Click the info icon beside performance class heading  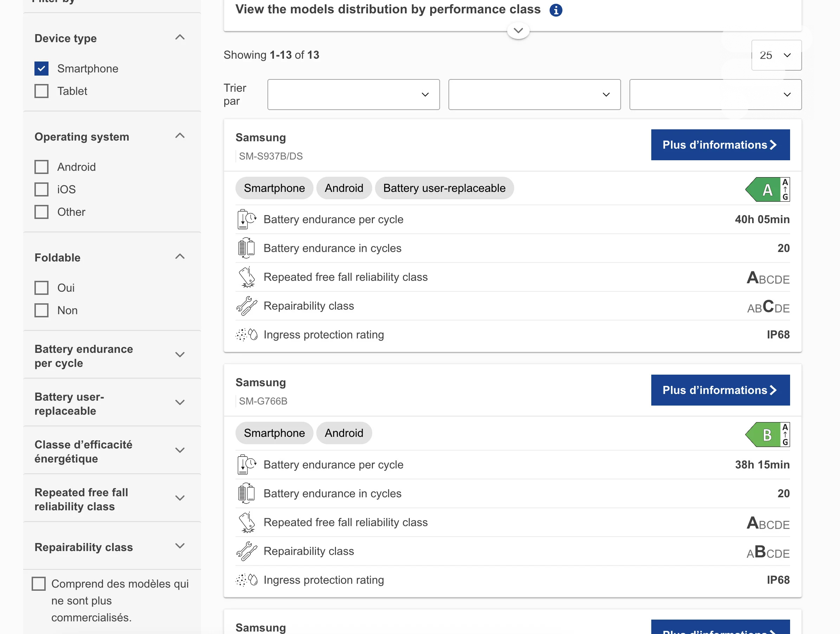(556, 10)
